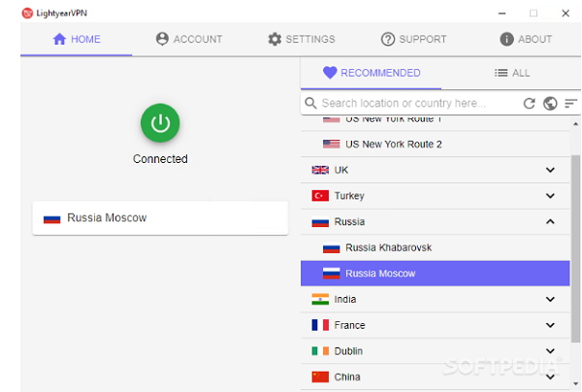Click the Russia Khabarovsk flag icon
Screen dimensions: 582x392
point(332,247)
